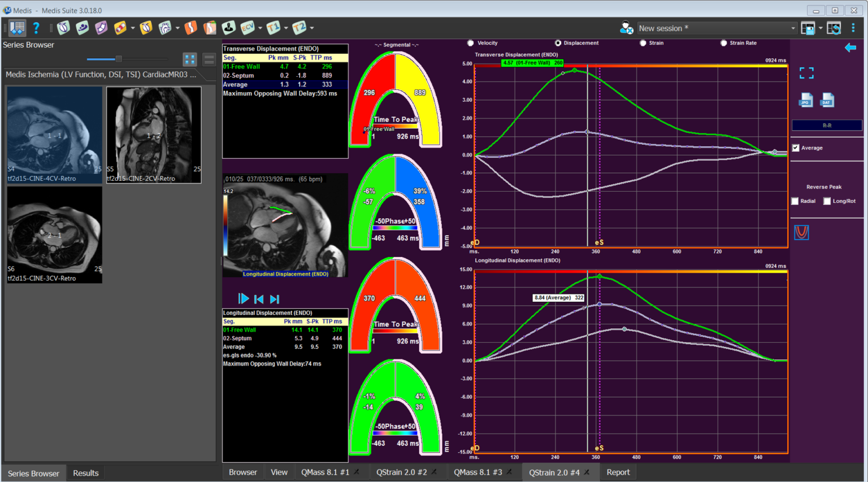Launch the T1 mapping app icon
Viewport: 868px width, 482px height.
tap(273, 28)
